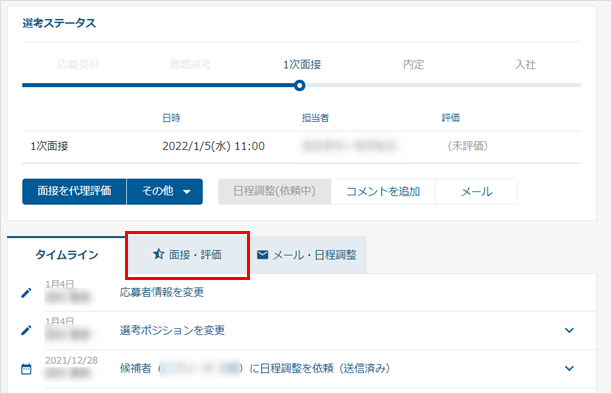The height and width of the screenshot is (394, 612).
Task: Click the calendar icon on the 2021/12/28 entry
Action: 26,369
